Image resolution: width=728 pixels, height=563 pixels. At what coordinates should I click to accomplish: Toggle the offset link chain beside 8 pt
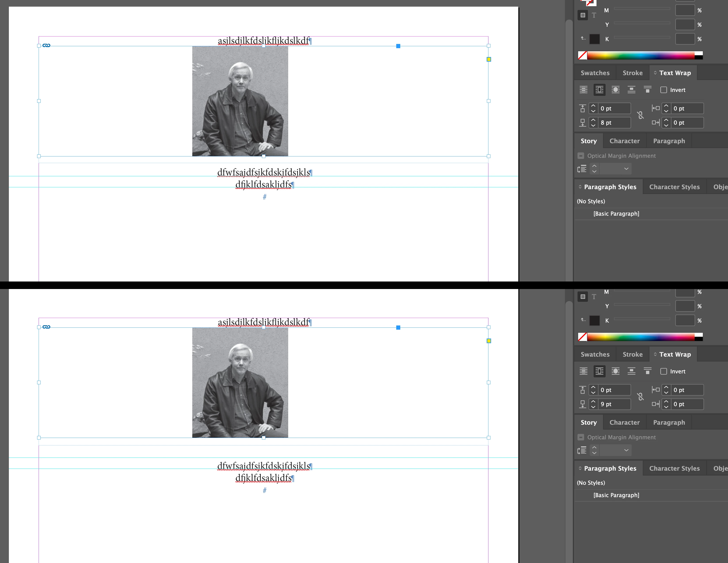(x=640, y=115)
